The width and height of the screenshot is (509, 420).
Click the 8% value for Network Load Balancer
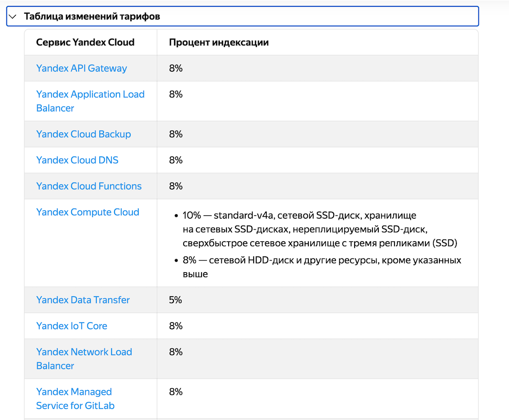(176, 352)
